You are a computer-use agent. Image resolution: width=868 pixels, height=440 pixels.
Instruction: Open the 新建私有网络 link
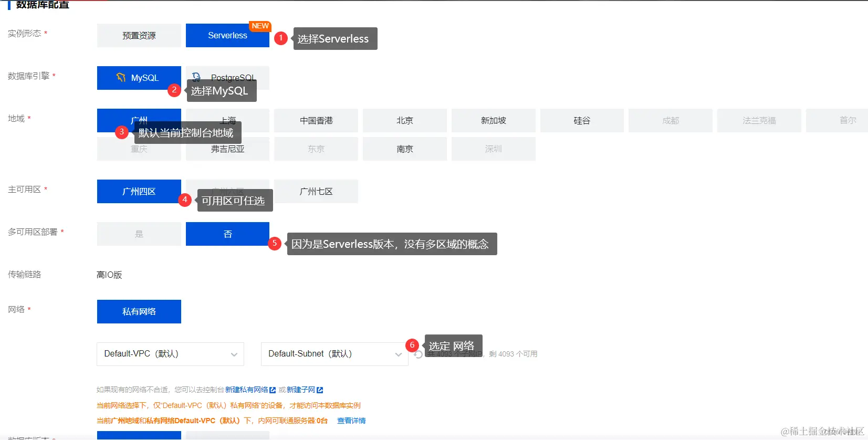pyautogui.click(x=250, y=390)
